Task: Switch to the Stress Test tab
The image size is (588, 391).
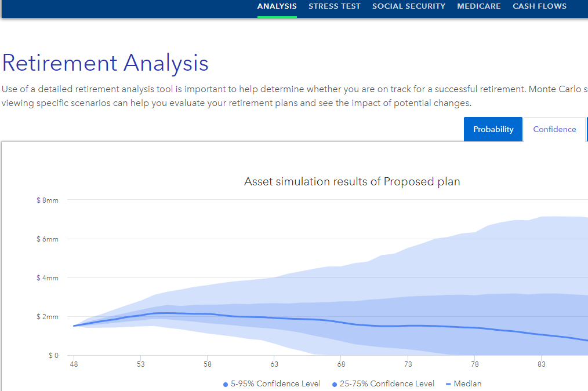Action: point(335,6)
